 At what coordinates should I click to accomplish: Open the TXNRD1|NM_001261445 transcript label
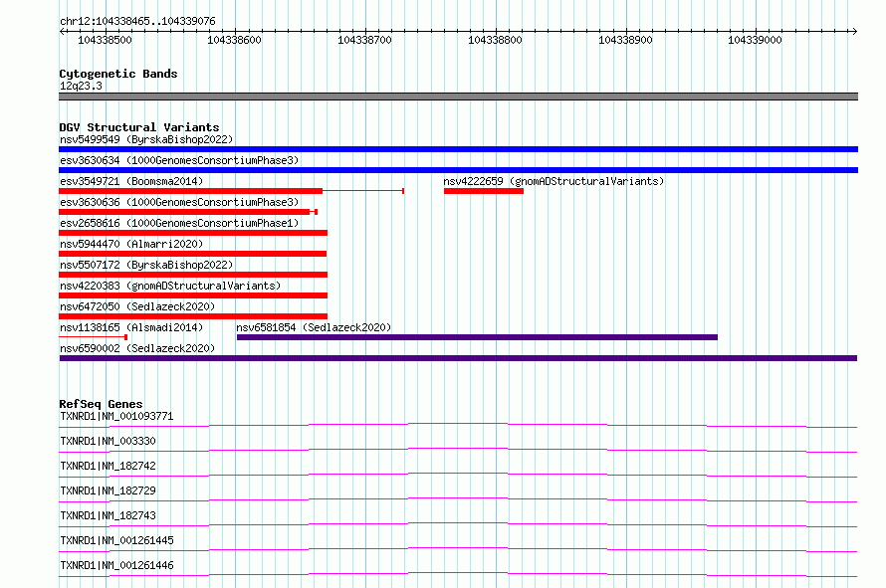click(x=116, y=540)
